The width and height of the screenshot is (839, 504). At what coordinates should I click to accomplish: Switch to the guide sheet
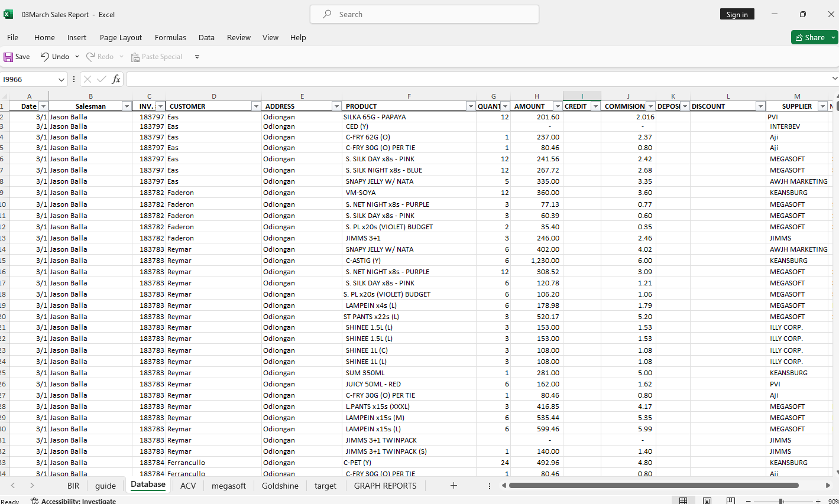pos(105,486)
